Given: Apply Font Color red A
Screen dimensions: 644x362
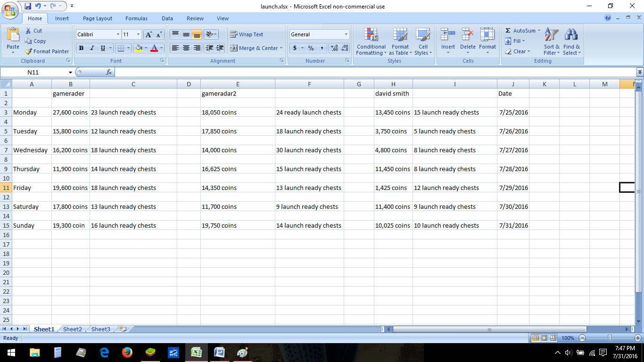Looking at the screenshot, I should pyautogui.click(x=154, y=48).
